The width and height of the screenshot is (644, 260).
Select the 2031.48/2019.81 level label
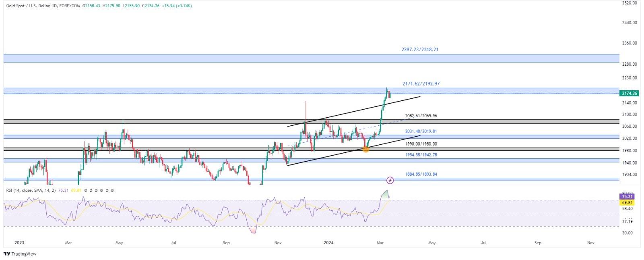[x=421, y=131]
